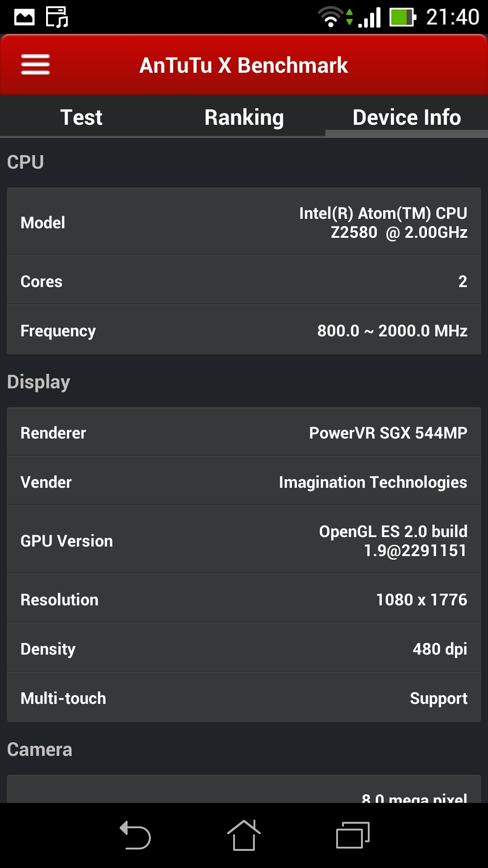Tap the Android back navigation icon
This screenshot has height=868, width=488.
click(135, 835)
